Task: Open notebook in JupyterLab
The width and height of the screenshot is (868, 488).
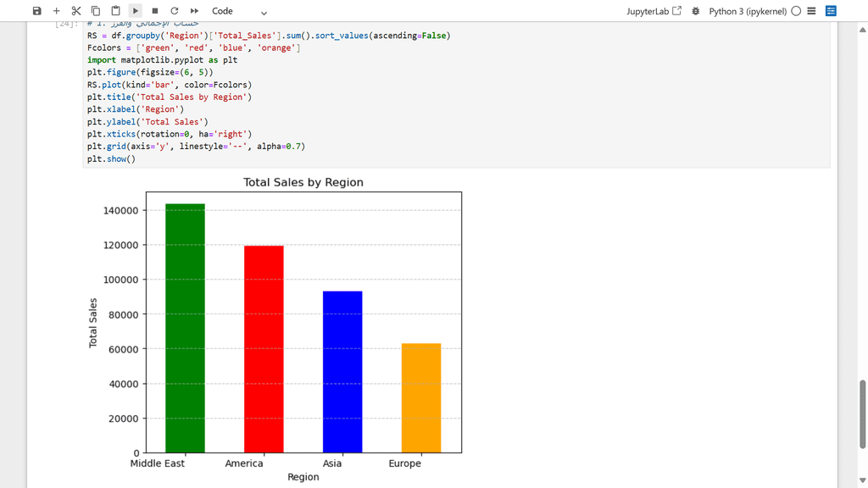Action: [x=654, y=11]
